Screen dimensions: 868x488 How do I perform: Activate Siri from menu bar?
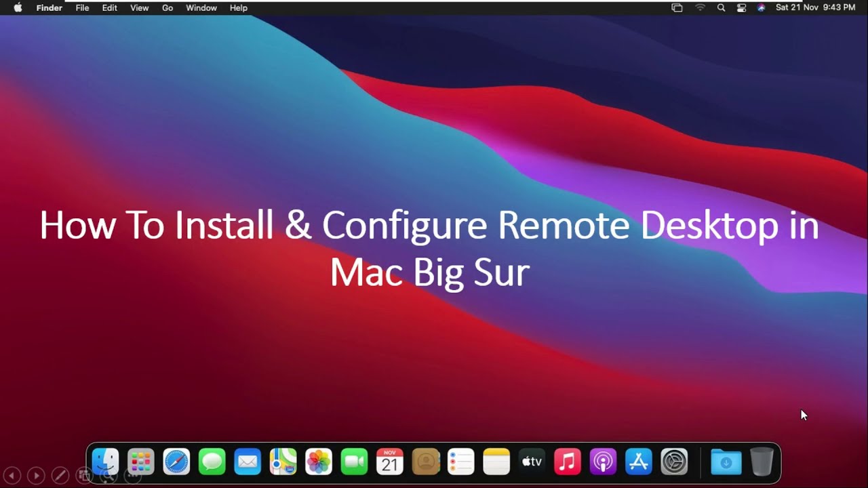(762, 7)
